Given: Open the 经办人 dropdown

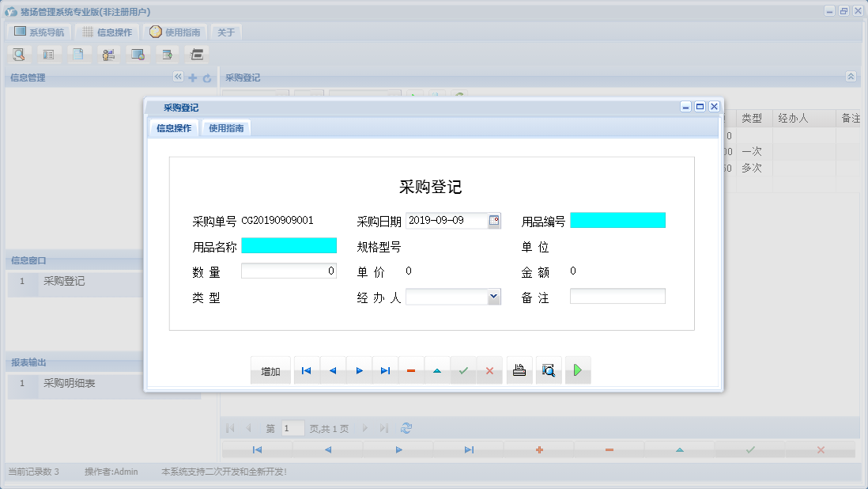Looking at the screenshot, I should pyautogui.click(x=494, y=296).
